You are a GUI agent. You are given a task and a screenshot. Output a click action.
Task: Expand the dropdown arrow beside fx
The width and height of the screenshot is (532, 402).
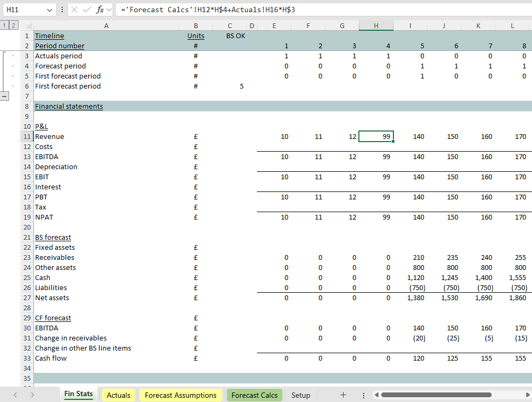click(x=109, y=10)
